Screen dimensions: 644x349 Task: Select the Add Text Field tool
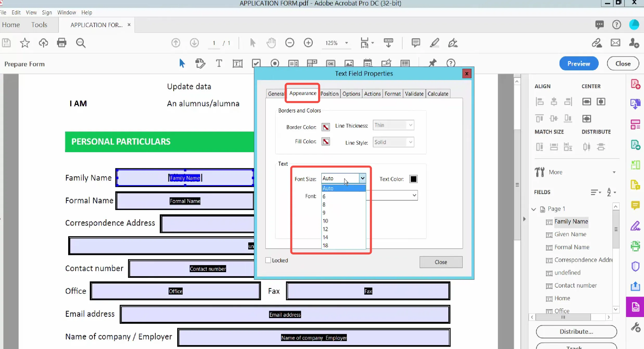coord(238,63)
